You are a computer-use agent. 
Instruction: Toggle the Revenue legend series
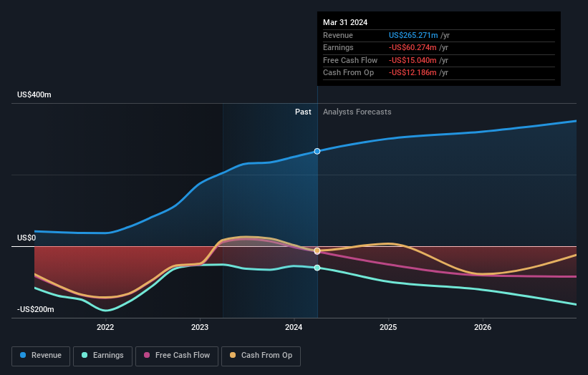[x=41, y=356]
